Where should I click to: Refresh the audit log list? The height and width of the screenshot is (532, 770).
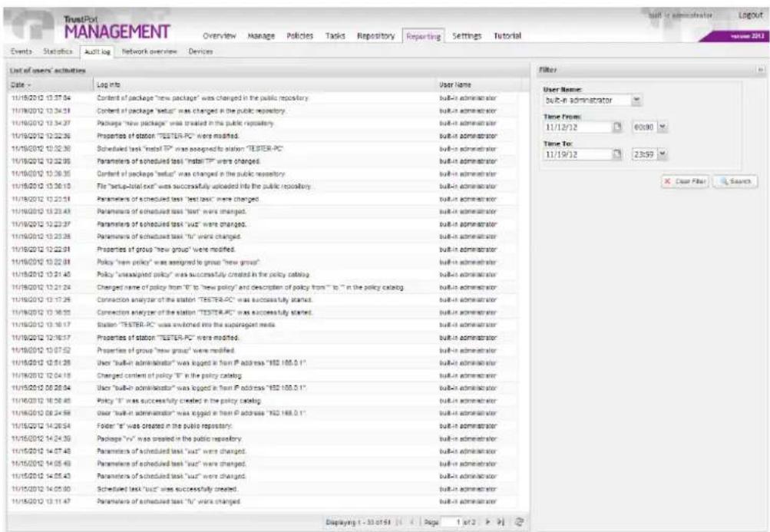(518, 522)
